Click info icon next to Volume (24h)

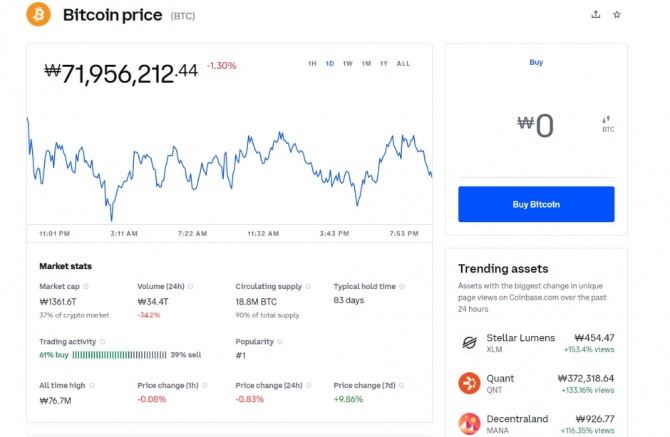pos(191,286)
